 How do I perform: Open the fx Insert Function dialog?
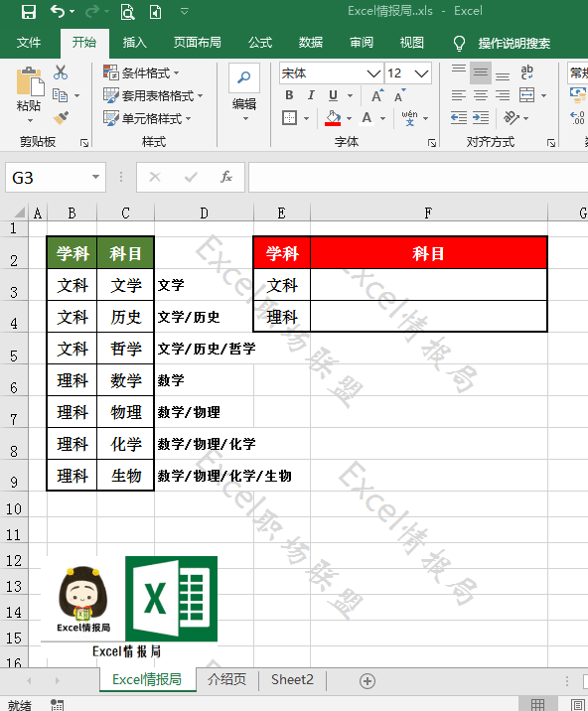225,177
